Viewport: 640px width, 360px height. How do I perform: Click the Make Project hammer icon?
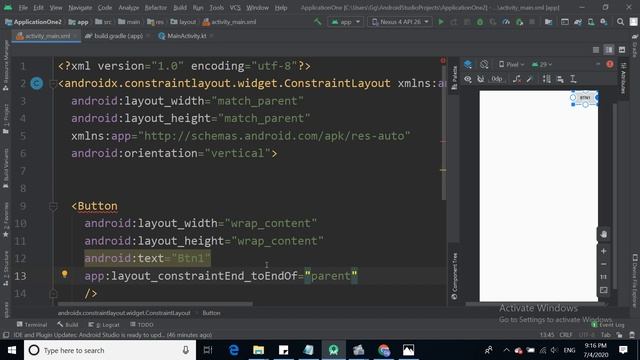point(318,22)
